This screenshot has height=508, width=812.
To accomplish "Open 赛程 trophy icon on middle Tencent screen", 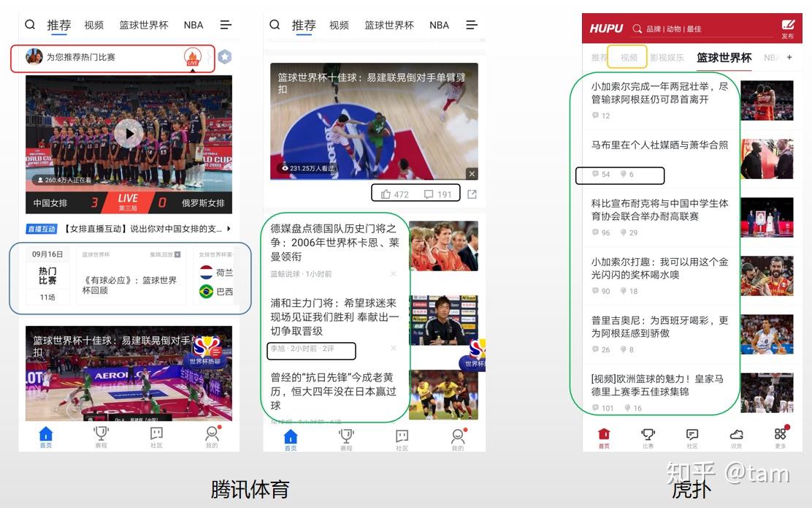I will (346, 439).
